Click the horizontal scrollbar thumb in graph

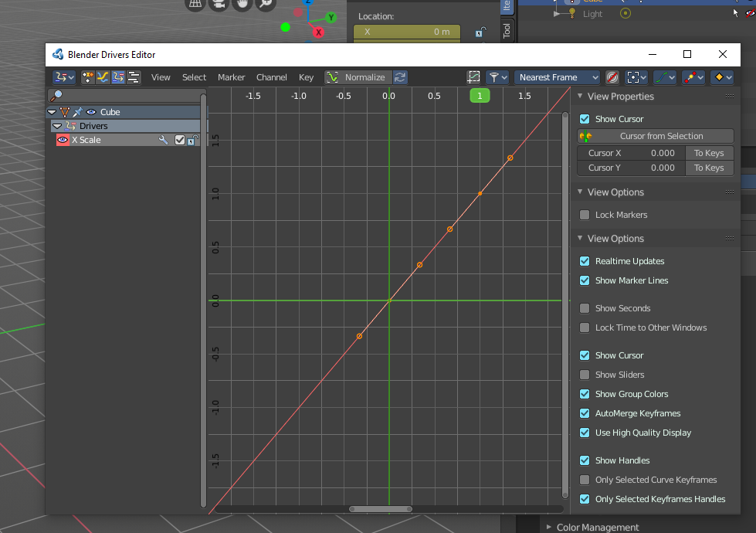tap(381, 509)
